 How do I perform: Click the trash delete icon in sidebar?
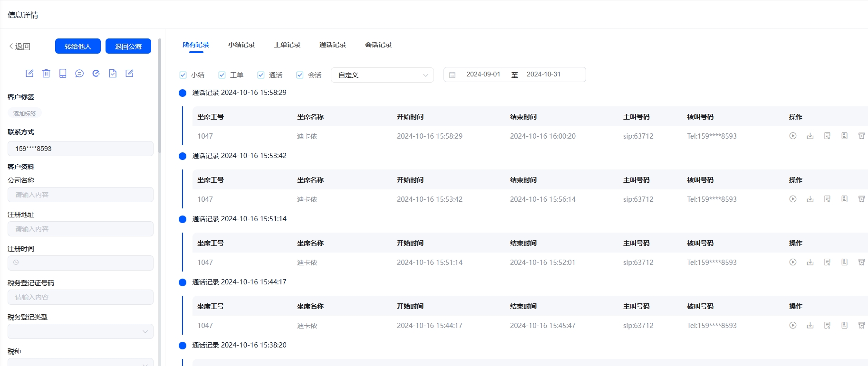click(46, 73)
